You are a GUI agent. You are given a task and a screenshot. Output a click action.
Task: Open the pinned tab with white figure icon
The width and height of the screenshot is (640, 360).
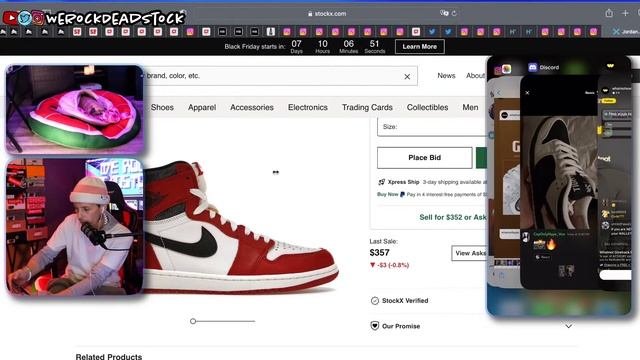coord(271,31)
